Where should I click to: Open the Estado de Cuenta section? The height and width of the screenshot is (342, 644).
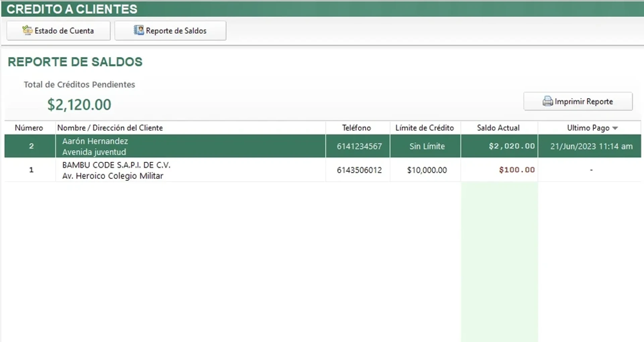point(58,30)
